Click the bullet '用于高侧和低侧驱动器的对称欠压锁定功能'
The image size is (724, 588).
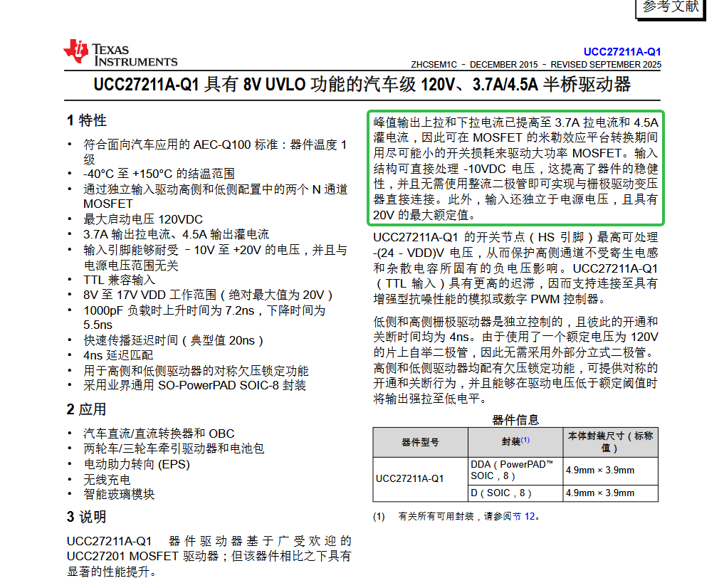click(x=196, y=371)
